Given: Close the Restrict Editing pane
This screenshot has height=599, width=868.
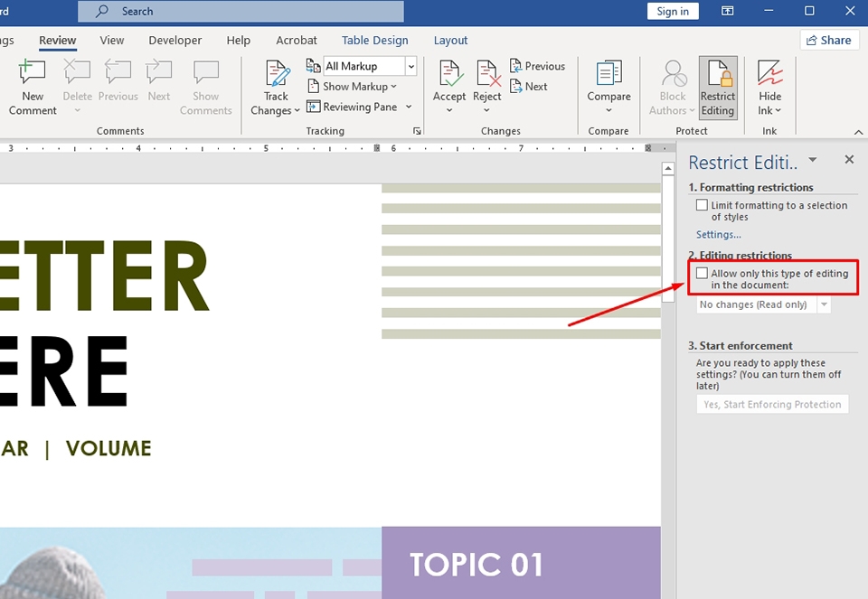Looking at the screenshot, I should [x=849, y=160].
